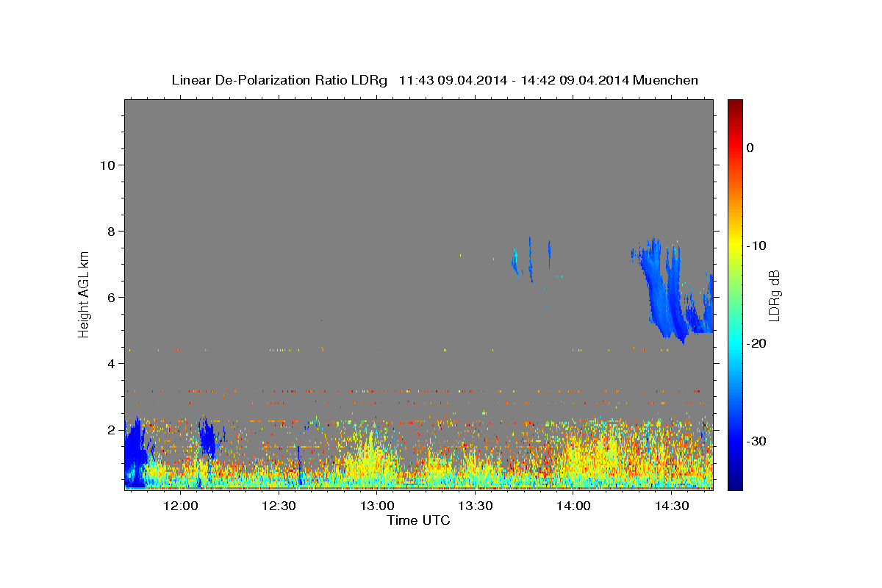This screenshot has height=588, width=882.
Task: Click the 'Muenchen' location text in title
Action: (x=665, y=80)
